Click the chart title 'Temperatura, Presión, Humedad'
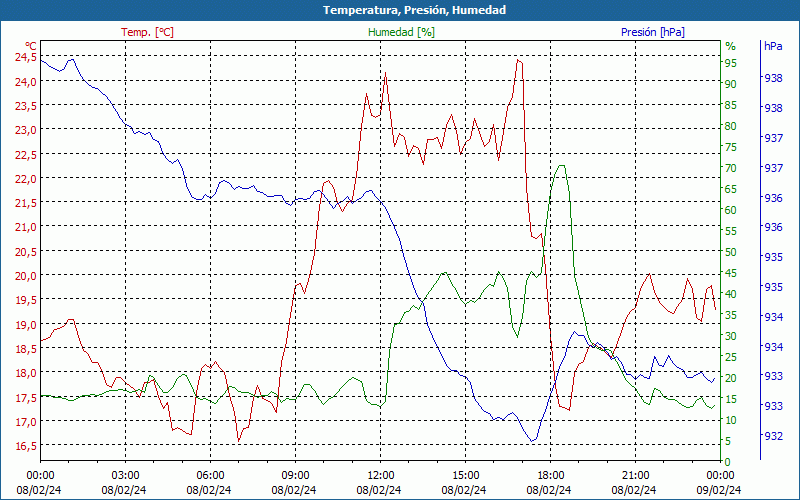Viewport: 800px width, 500px height. 414,10
